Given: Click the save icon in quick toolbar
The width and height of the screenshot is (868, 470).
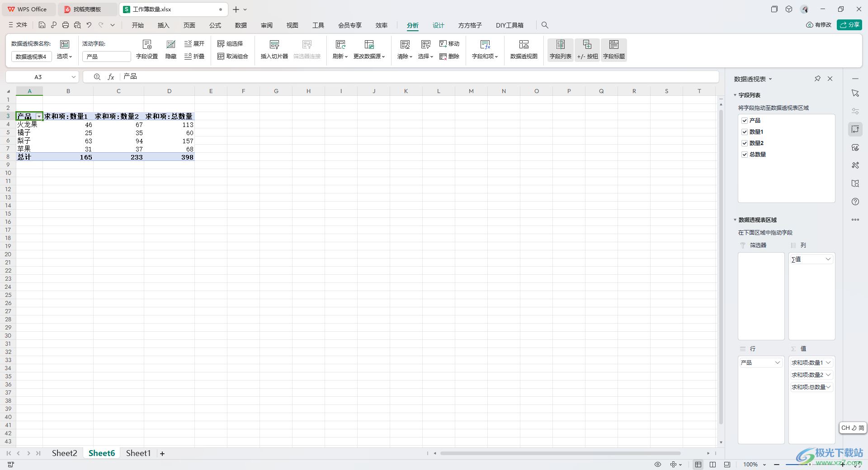Looking at the screenshot, I should click(x=42, y=25).
